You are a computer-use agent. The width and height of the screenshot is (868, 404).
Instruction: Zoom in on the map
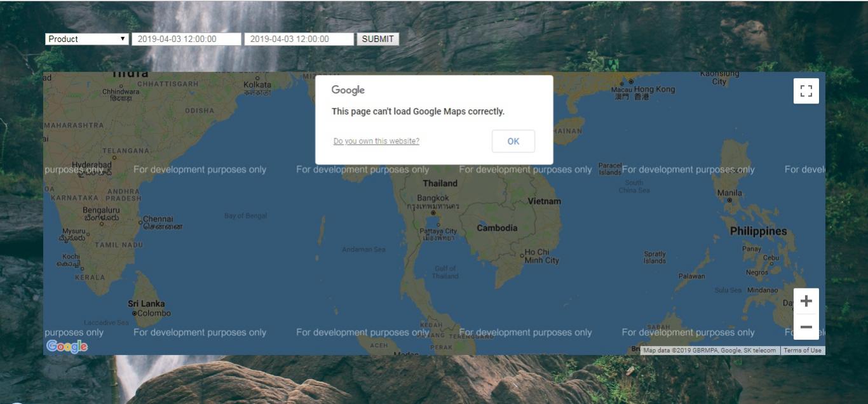click(806, 301)
